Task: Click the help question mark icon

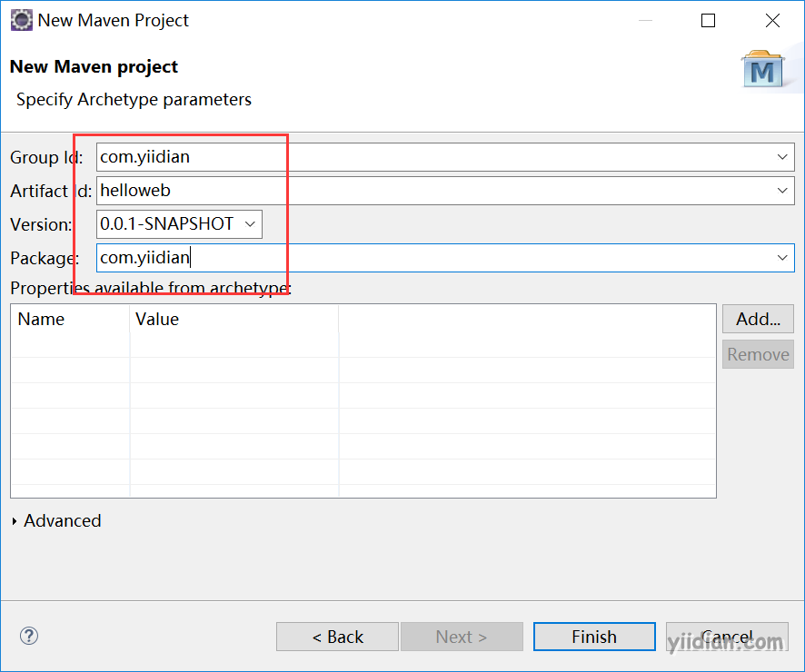Action: pos(29,636)
